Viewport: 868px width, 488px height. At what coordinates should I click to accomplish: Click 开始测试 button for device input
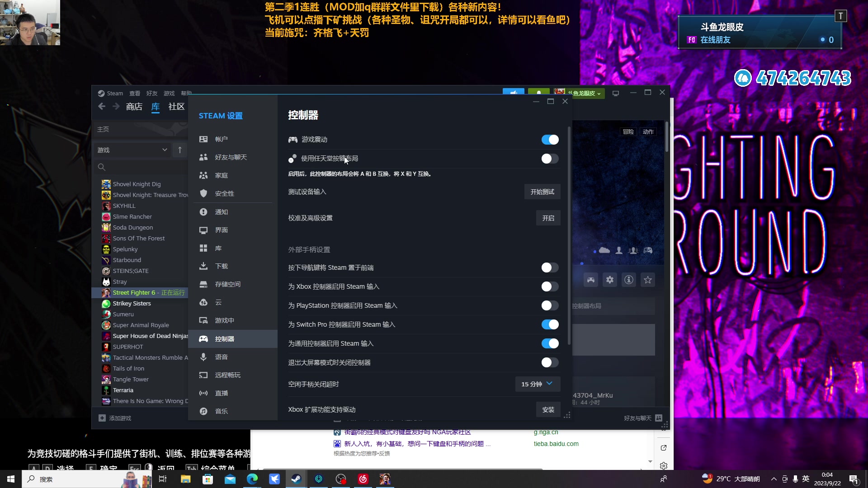[542, 192]
